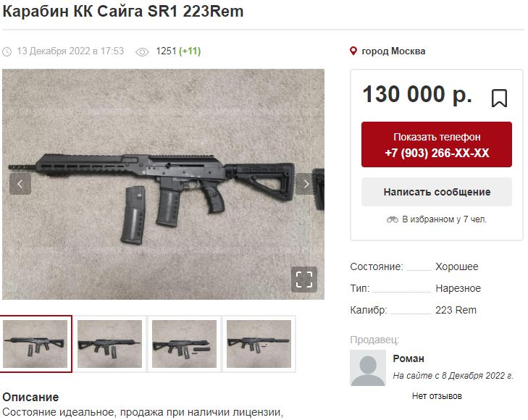Go to previous photo with left arrow
Image resolution: width=528 pixels, height=420 pixels.
pyautogui.click(x=20, y=184)
